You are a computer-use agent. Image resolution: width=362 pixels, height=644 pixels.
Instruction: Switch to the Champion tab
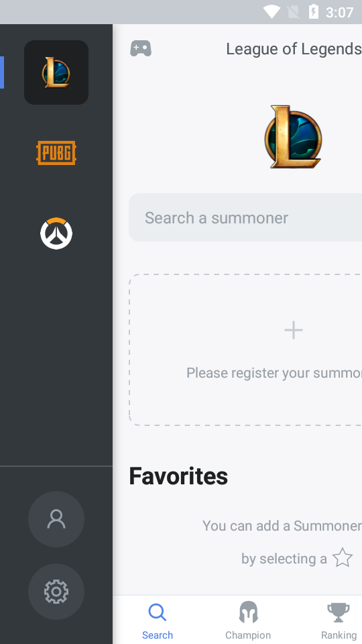tap(248, 620)
